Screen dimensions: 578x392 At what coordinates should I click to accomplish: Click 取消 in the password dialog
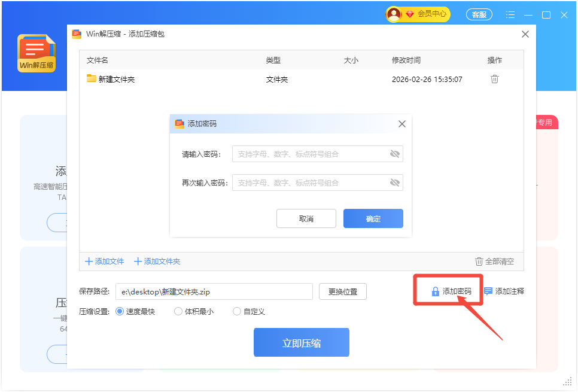pyautogui.click(x=306, y=218)
